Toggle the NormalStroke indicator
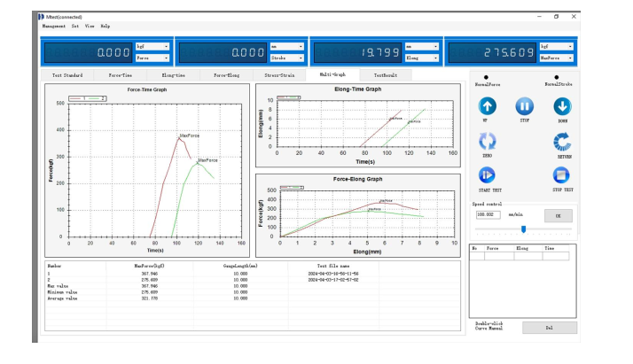The height and width of the screenshot is (364, 633). pos(558,77)
